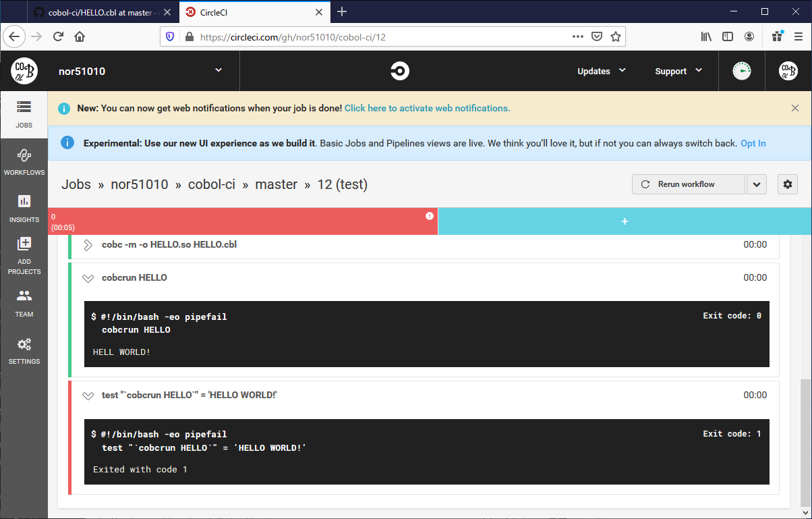
Task: Open the Updates dropdown menu
Action: point(602,71)
